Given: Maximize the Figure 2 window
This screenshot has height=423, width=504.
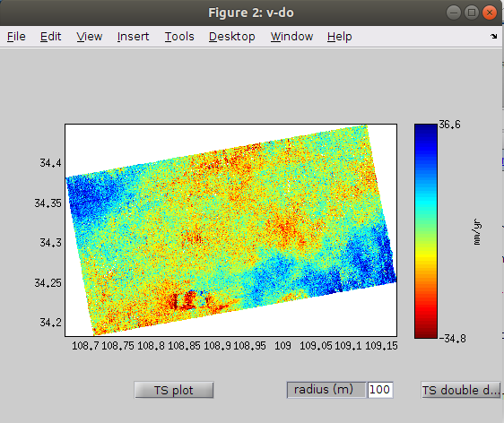Looking at the screenshot, I should click(472, 13).
